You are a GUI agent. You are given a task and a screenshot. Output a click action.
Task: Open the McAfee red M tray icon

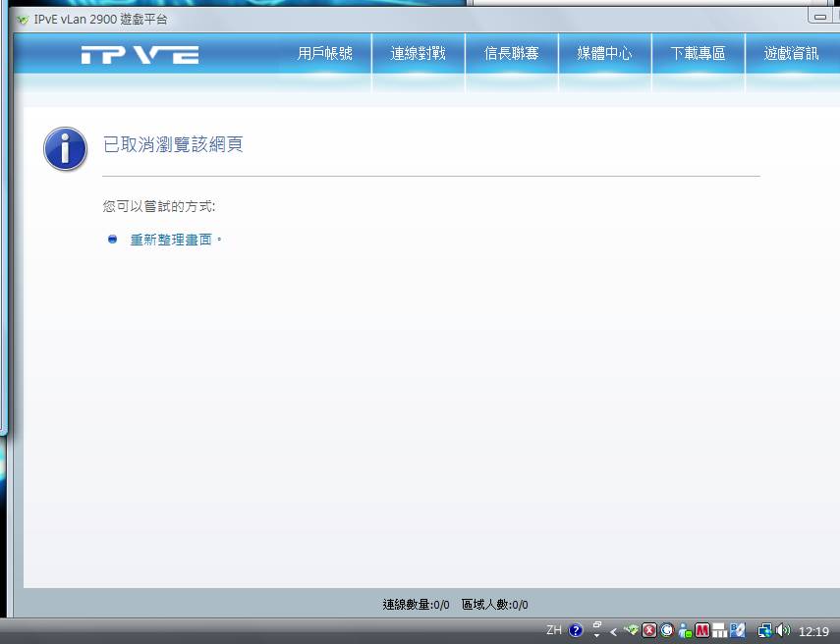tap(702, 630)
